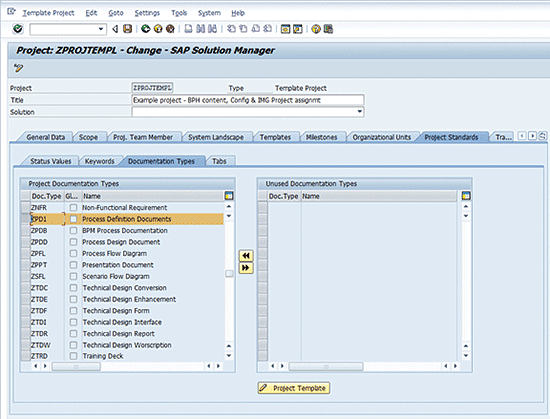550x419 pixels.
Task: Switch to the Status Values subtab
Action: pyautogui.click(x=51, y=161)
